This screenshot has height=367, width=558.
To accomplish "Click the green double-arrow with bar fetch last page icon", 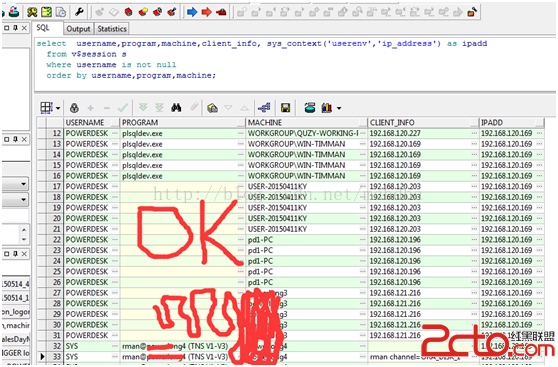I will (159, 108).
